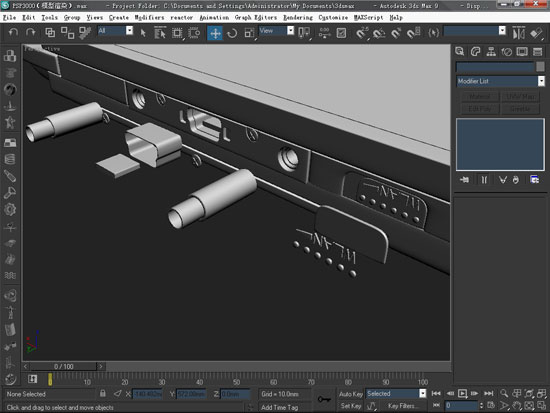Click Make Unique stack icon
The image size is (550, 413).
[x=503, y=180]
